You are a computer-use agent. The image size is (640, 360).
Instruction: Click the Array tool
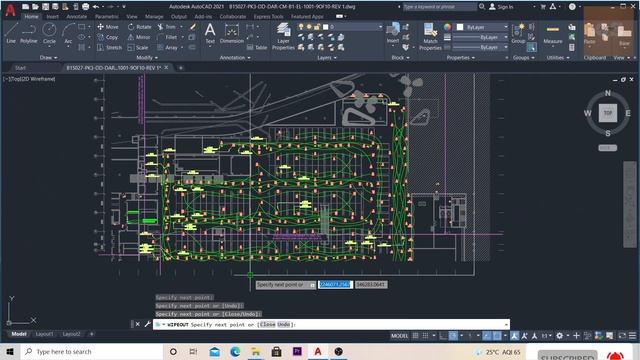point(167,47)
